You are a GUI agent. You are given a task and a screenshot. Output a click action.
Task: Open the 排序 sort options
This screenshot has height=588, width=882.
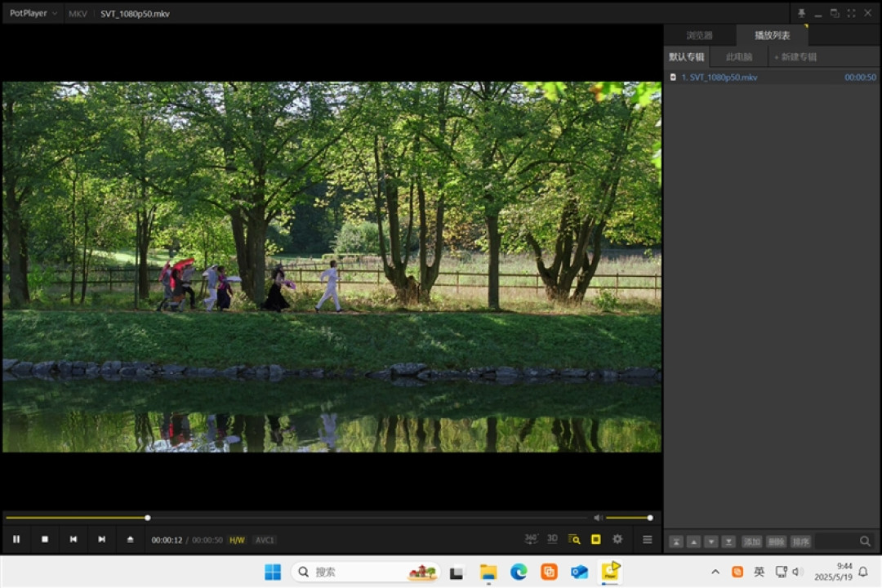pos(800,541)
